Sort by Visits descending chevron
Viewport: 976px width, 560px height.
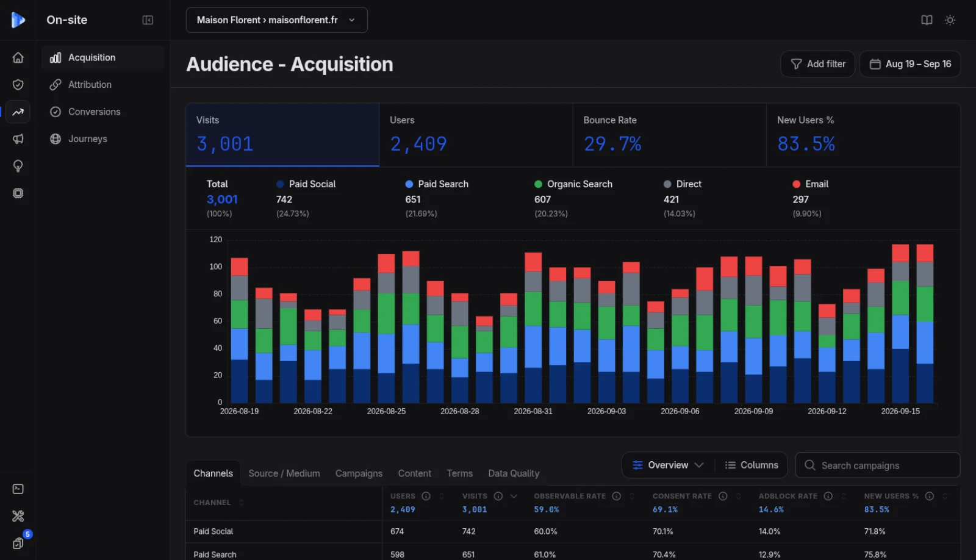pos(514,496)
